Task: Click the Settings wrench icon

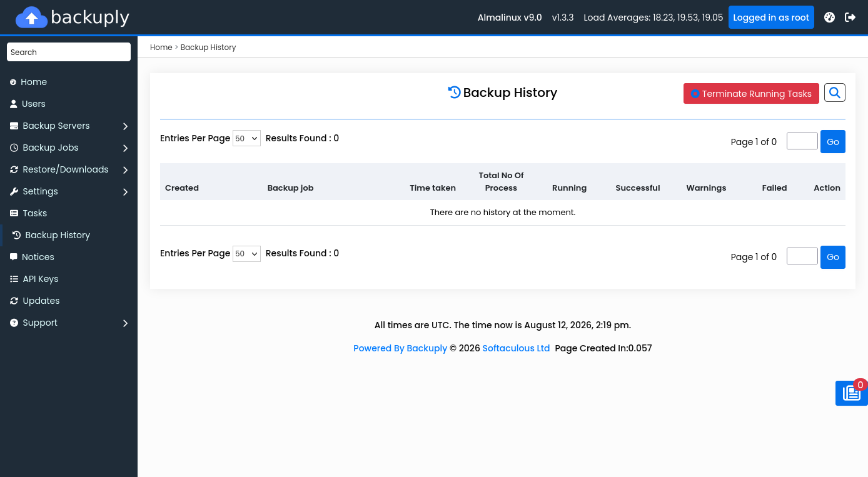Action: coord(14,191)
